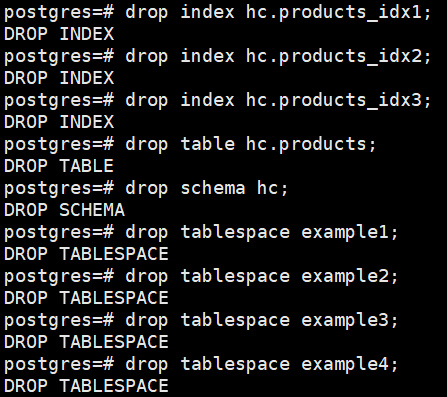Screen dimensions: 447x397
Task: Click the DROP TABLE output line
Action: click(x=59, y=166)
